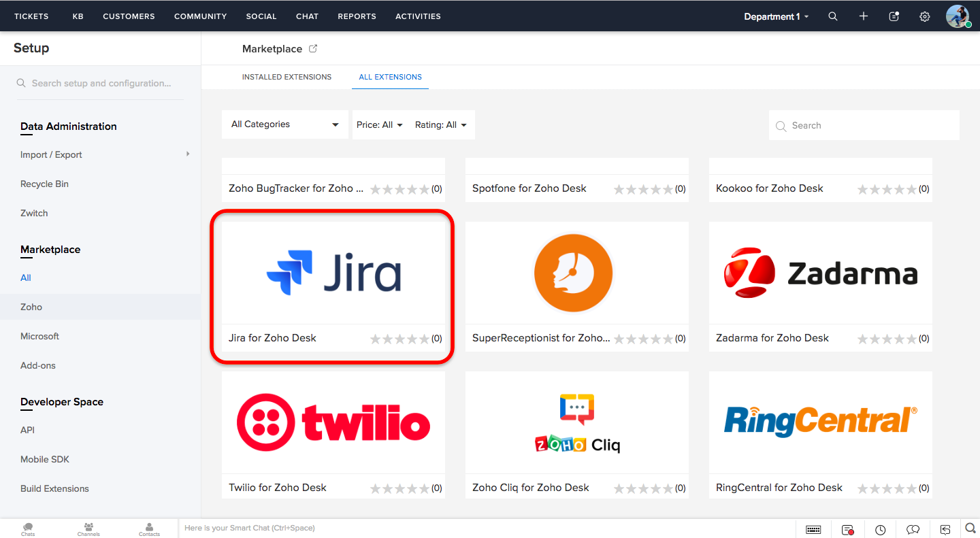Open the search icon in top bar
The width and height of the screenshot is (980, 538).
(832, 16)
